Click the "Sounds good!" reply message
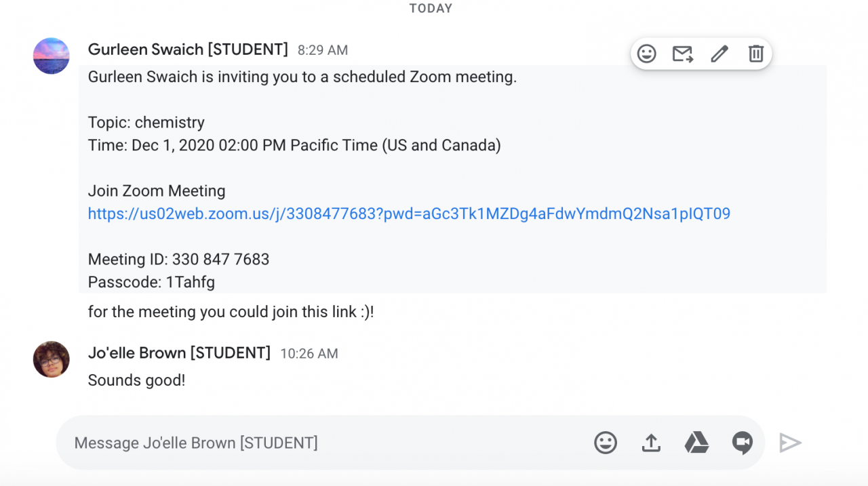 click(136, 380)
